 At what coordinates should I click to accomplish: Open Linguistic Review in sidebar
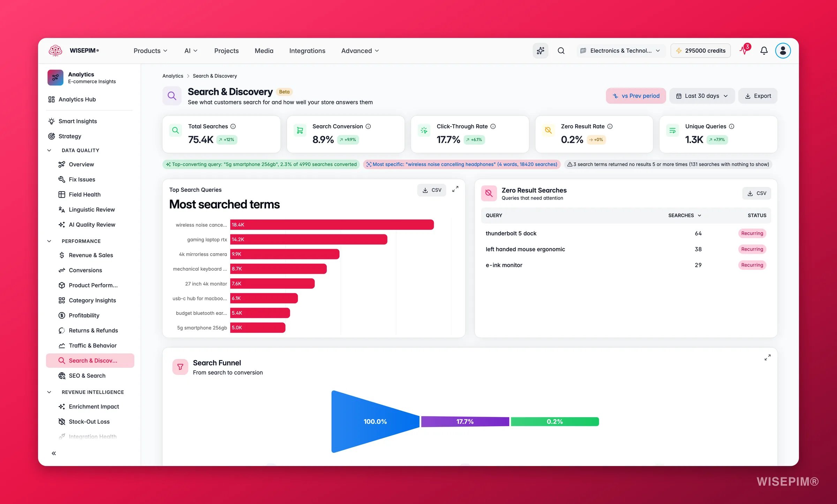[90, 209]
